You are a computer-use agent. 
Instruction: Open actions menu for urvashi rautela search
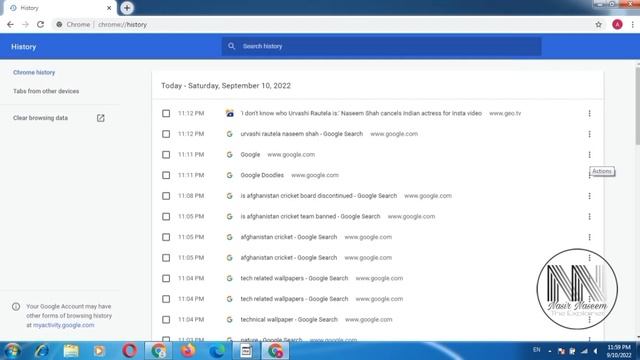[x=589, y=134]
